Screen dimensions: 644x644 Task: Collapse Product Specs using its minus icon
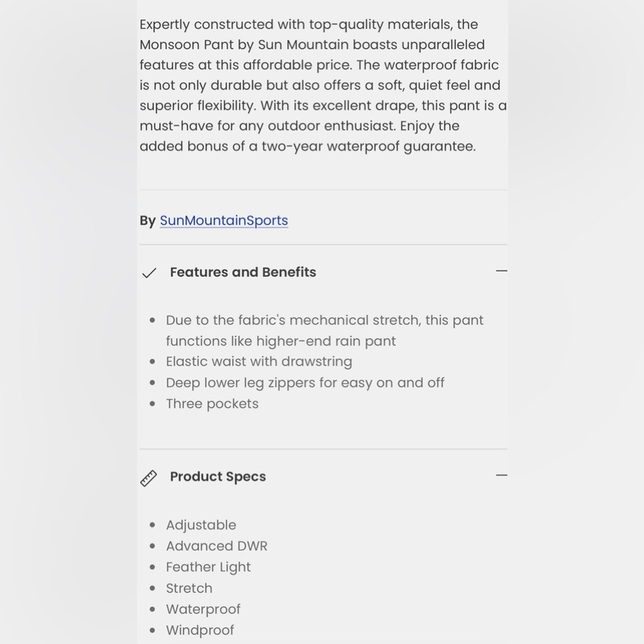(502, 475)
